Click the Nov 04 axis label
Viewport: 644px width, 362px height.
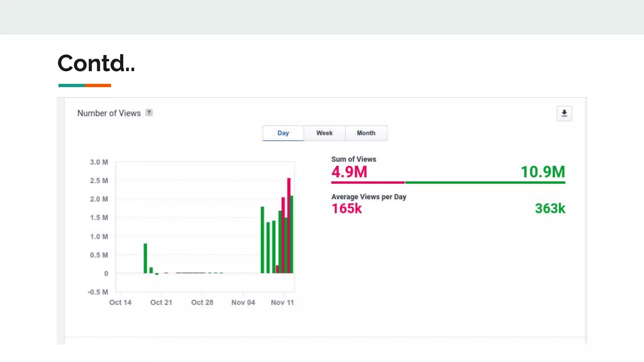pos(243,302)
